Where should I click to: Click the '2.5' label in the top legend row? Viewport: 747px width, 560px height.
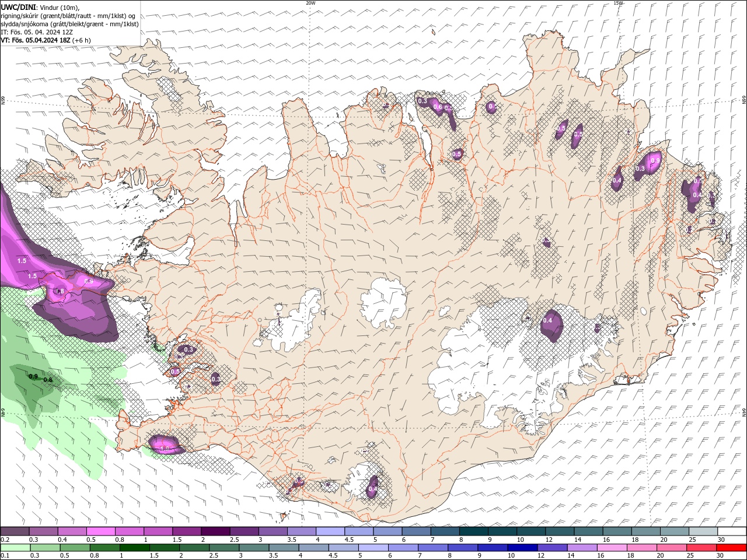234,540
